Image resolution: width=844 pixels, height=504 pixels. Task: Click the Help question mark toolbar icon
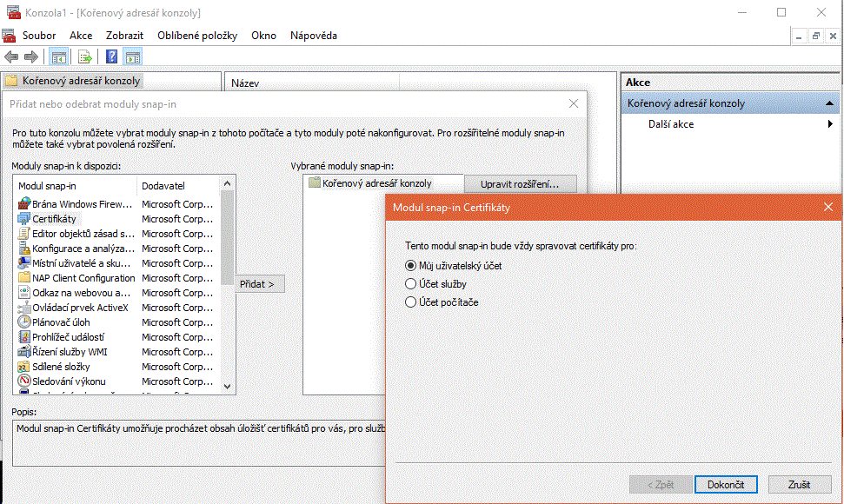click(x=111, y=57)
